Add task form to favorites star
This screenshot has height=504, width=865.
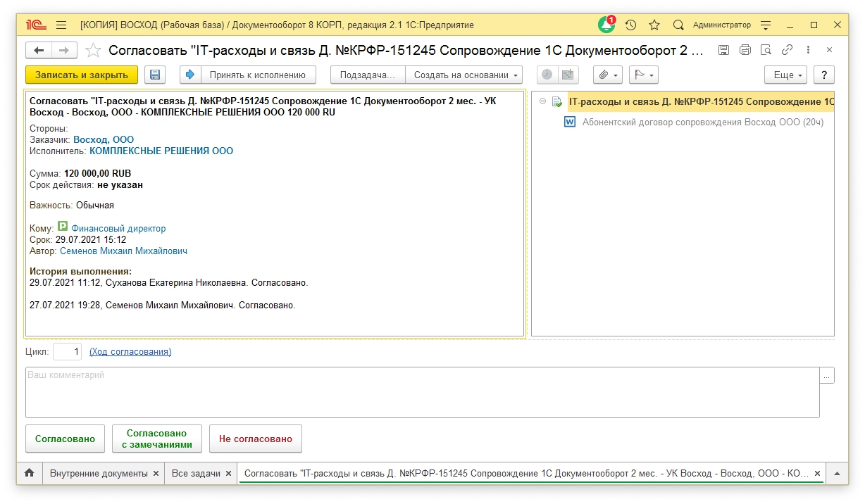pos(93,51)
